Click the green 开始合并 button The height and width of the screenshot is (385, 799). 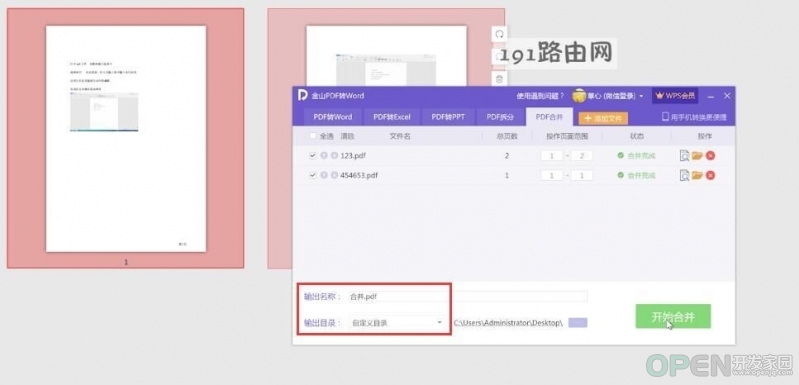click(673, 317)
